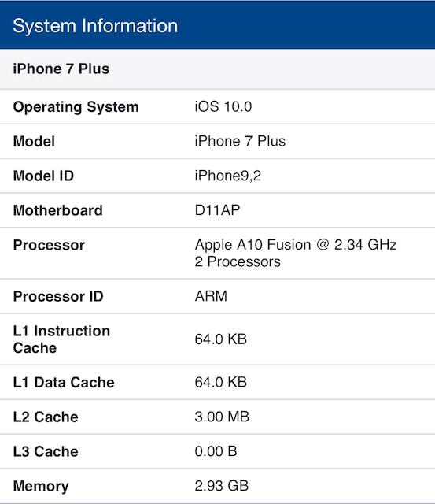Select the iOS 10.0 value
This screenshot has width=435, height=504.
(223, 106)
